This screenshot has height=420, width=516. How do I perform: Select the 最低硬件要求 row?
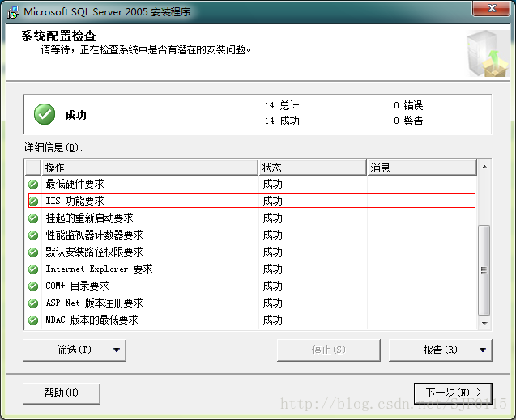(252, 184)
